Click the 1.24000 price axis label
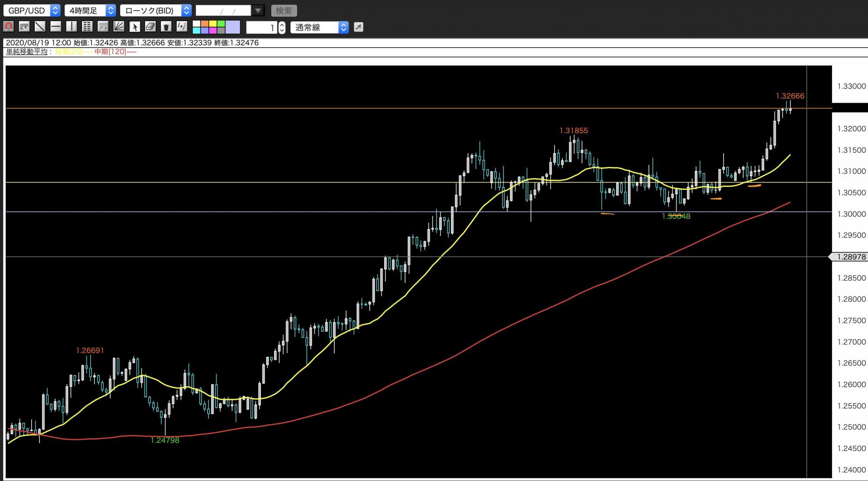 (x=852, y=470)
